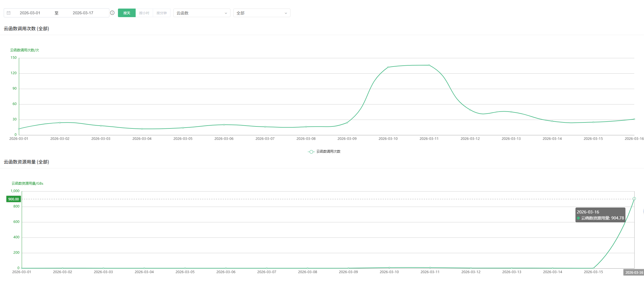Switch granularity to 按小时

tap(144, 13)
